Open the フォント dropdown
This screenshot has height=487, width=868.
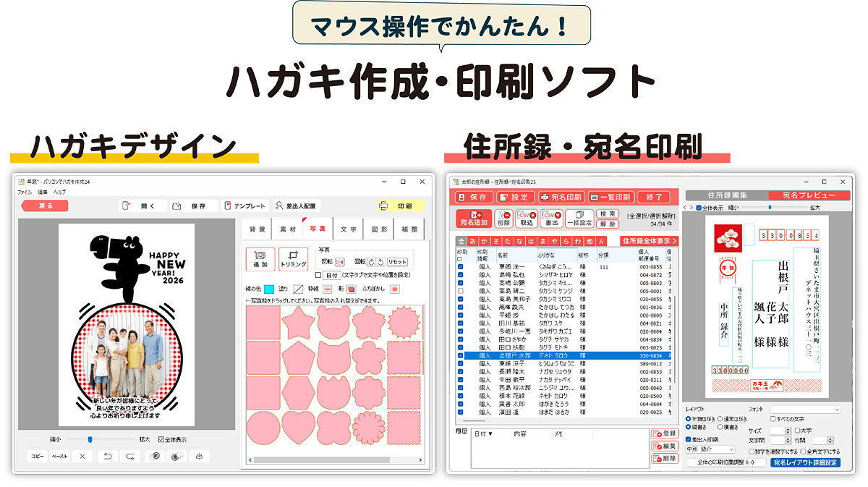[x=805, y=410]
